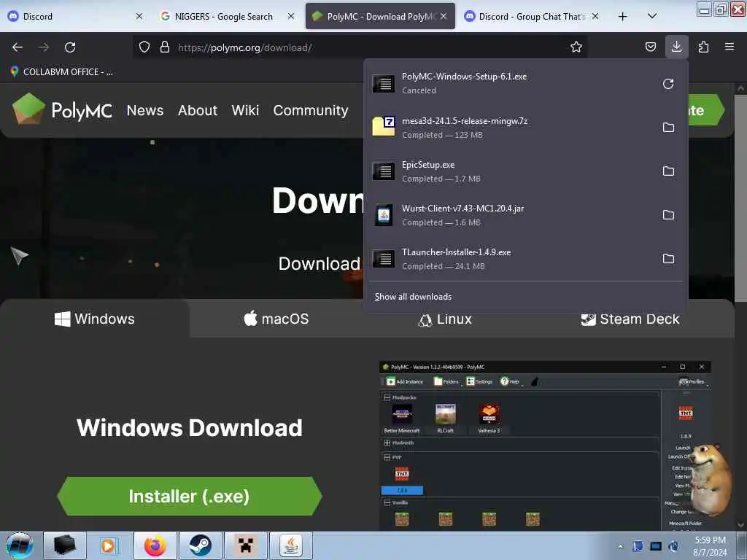Click the green Installer (.exe) button
Screen dimensions: 747x560
(x=189, y=496)
